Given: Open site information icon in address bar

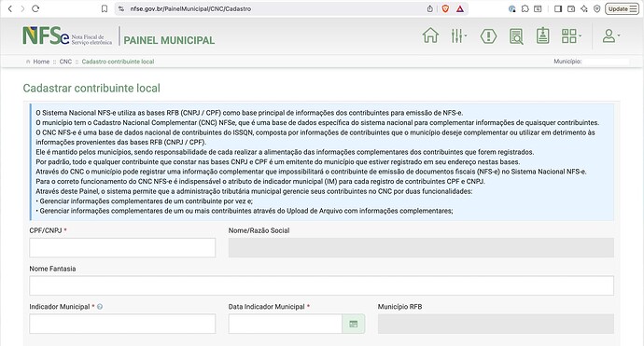Looking at the screenshot, I should 120,8.
